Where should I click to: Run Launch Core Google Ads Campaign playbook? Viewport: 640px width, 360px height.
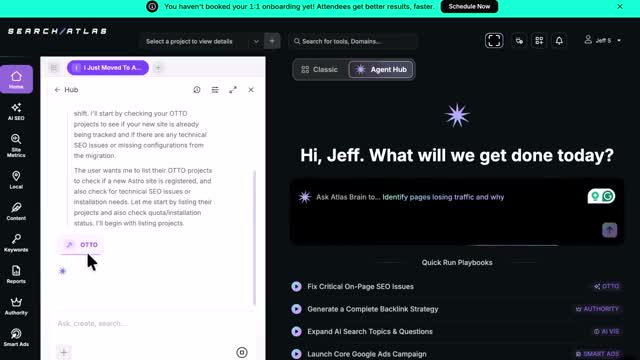coord(296,354)
